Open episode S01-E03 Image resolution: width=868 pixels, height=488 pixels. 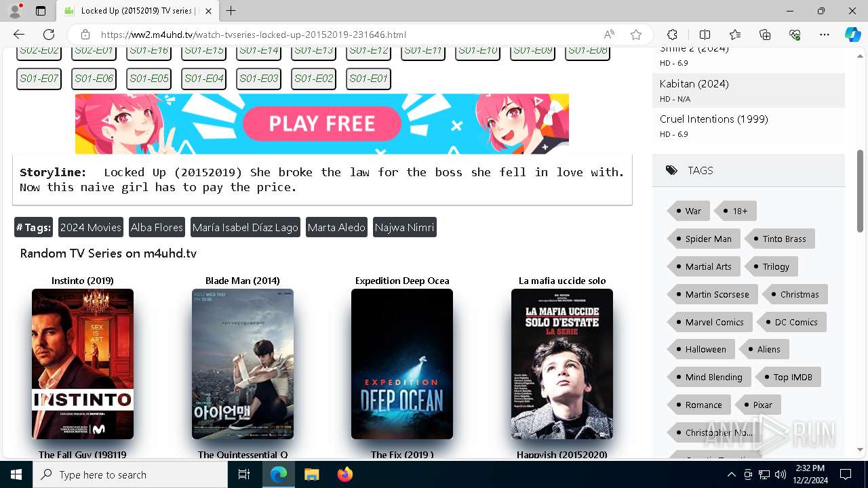[258, 79]
